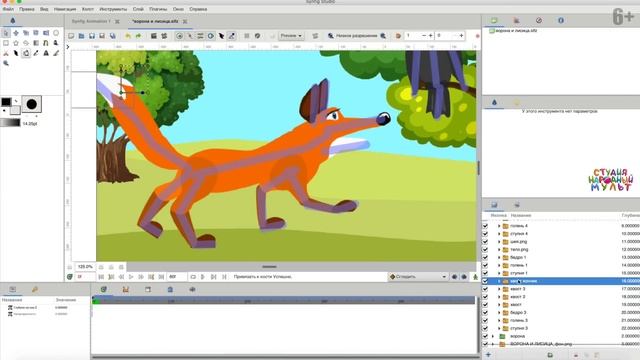The width and height of the screenshot is (640, 360).
Task: Switch to Synfig Animation 1 tab
Action: (91, 21)
